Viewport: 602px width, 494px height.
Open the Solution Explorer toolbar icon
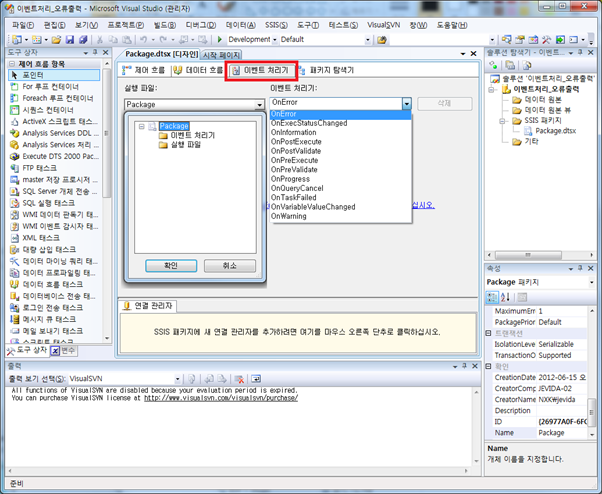506,40
